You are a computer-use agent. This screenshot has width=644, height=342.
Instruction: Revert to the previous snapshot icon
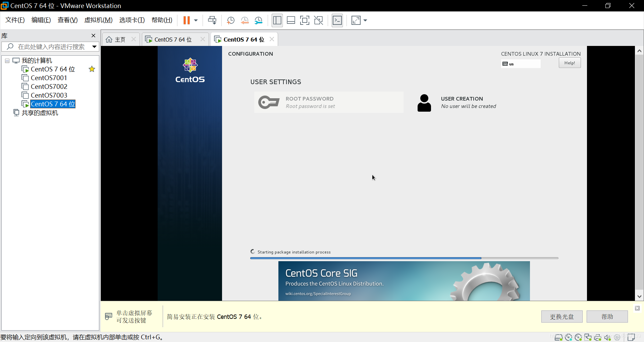click(x=245, y=20)
